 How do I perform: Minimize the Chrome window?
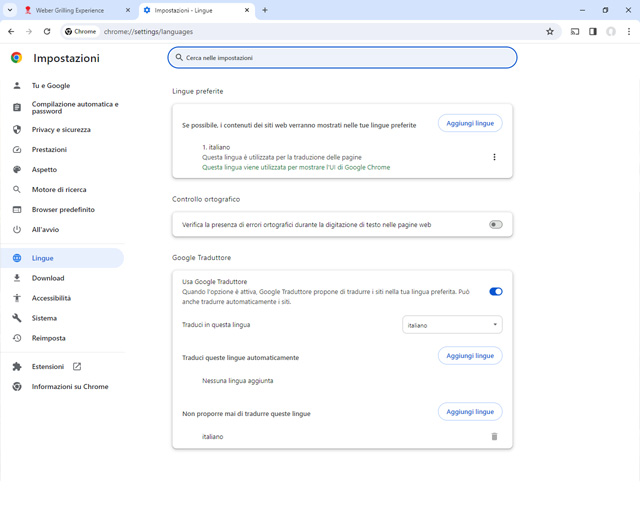582,10
